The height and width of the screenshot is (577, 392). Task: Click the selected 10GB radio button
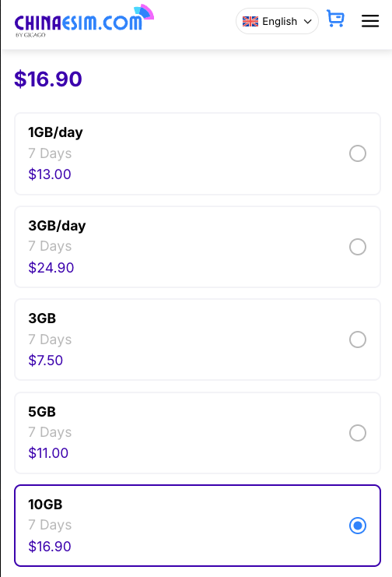coord(358,525)
